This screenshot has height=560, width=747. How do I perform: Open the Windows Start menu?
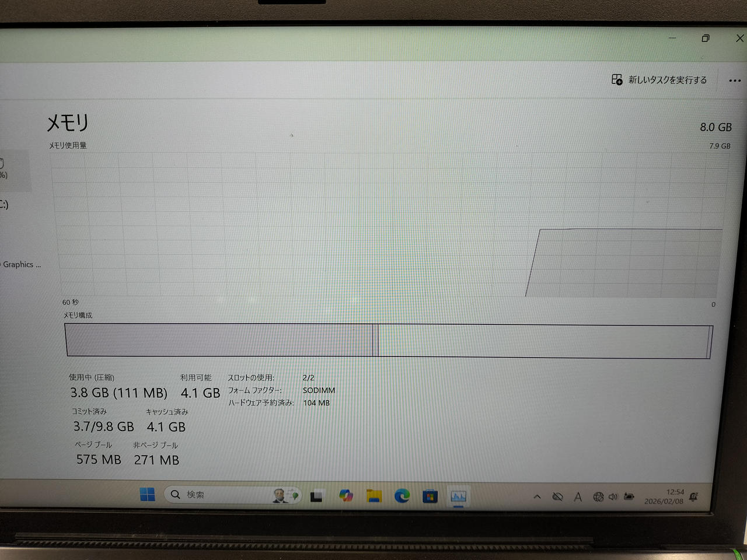148,495
